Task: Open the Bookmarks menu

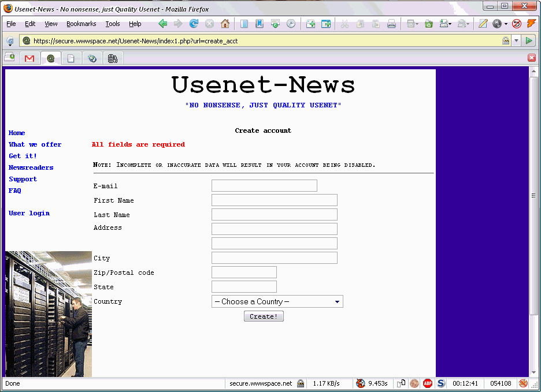Action: [81, 24]
